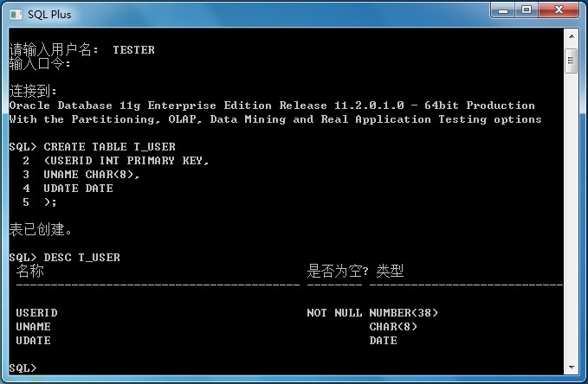Click 'NOT NULL' in the USERID row
This screenshot has width=588, height=384.
334,313
